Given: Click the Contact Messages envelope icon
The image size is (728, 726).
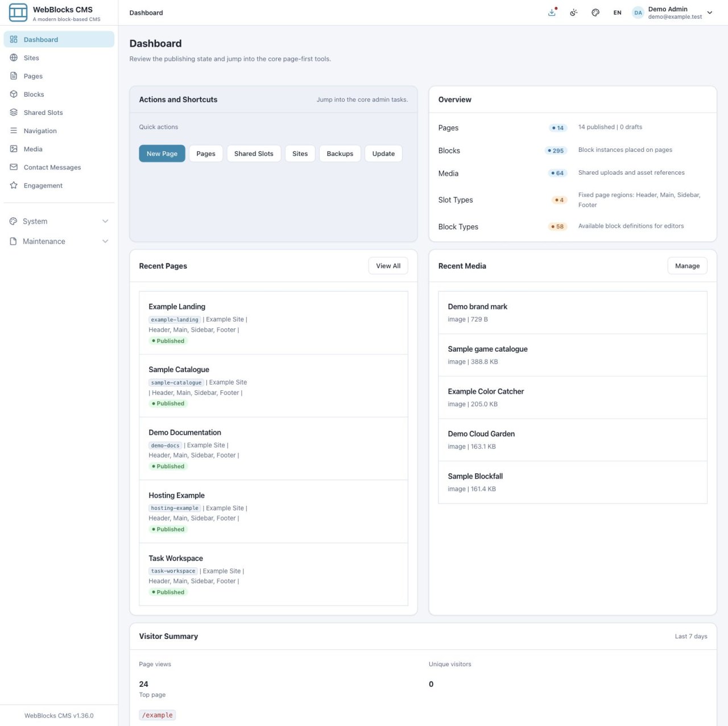Looking at the screenshot, I should [14, 167].
